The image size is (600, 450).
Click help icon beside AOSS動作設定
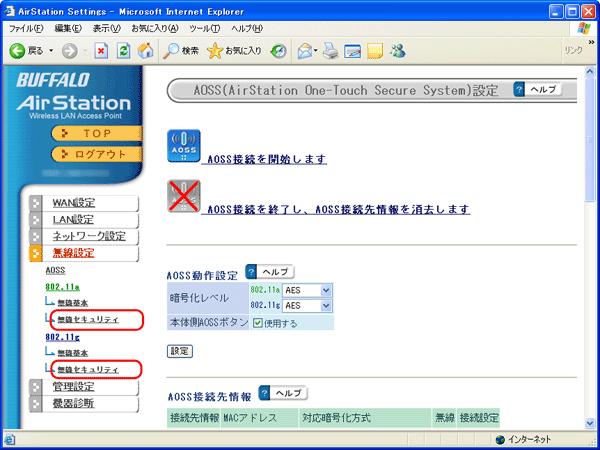251,272
